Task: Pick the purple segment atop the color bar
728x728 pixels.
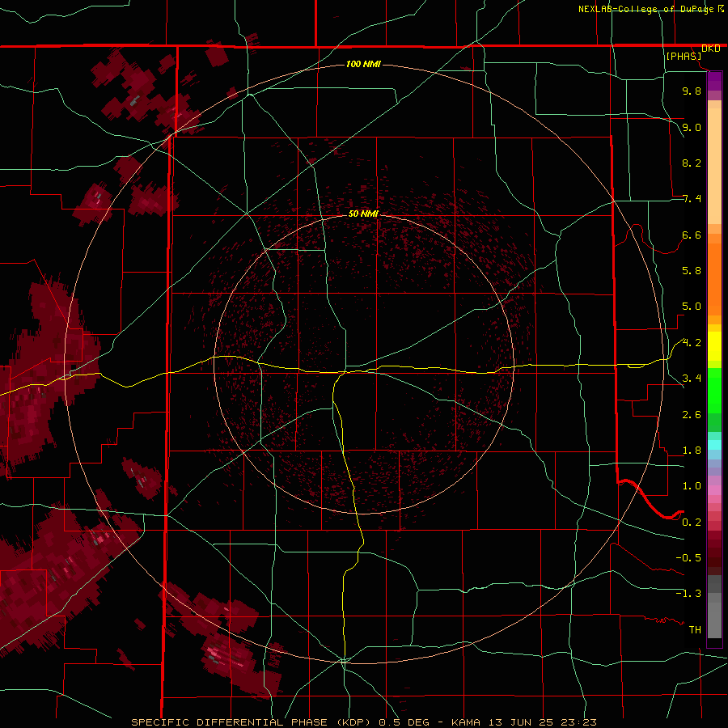Action: pos(714,81)
